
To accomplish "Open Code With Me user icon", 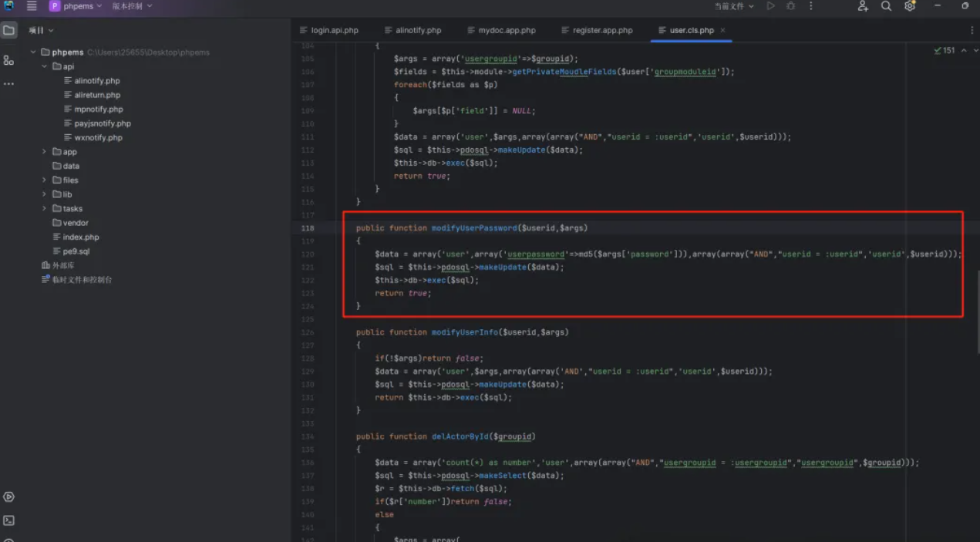I will point(863,6).
